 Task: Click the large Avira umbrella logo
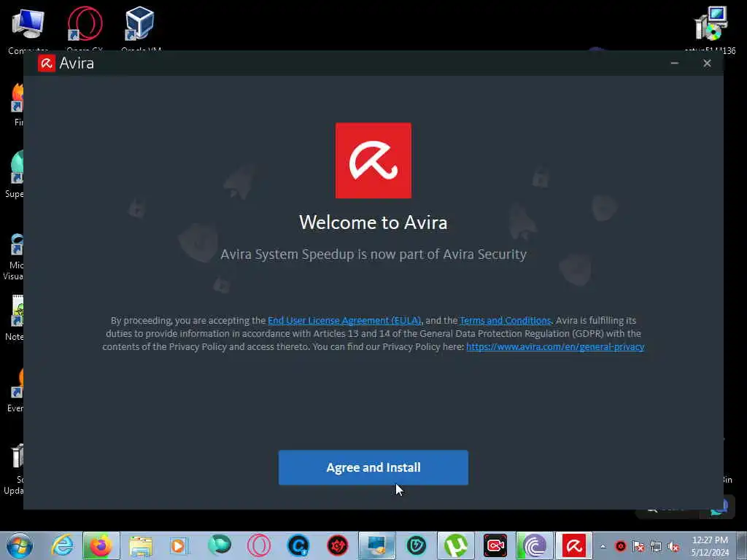373,160
